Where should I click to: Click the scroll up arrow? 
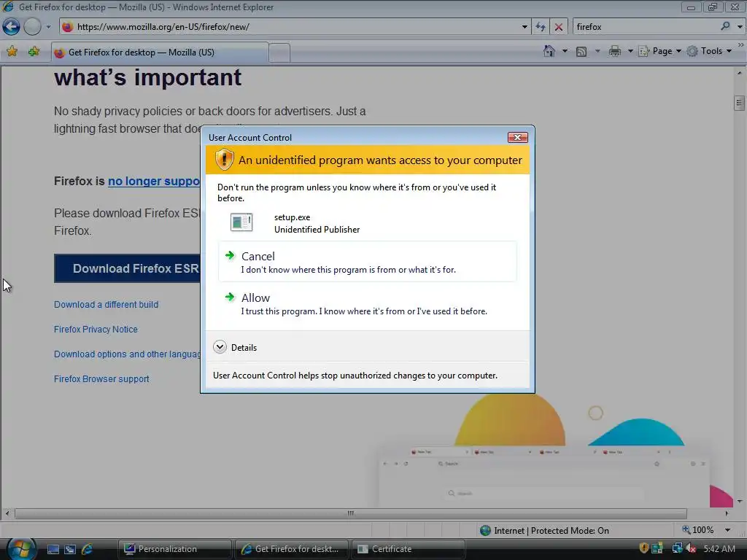(740, 73)
